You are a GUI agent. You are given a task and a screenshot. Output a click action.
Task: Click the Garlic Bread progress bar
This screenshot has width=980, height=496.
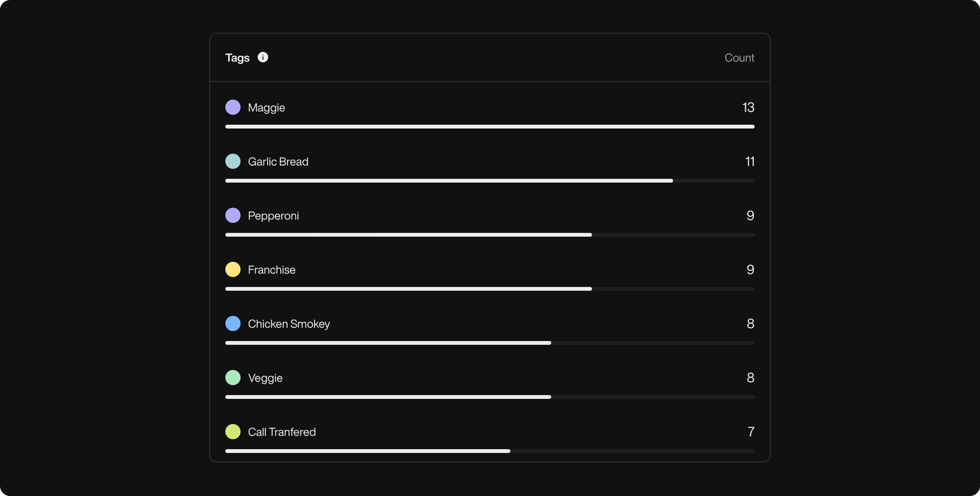(x=490, y=181)
